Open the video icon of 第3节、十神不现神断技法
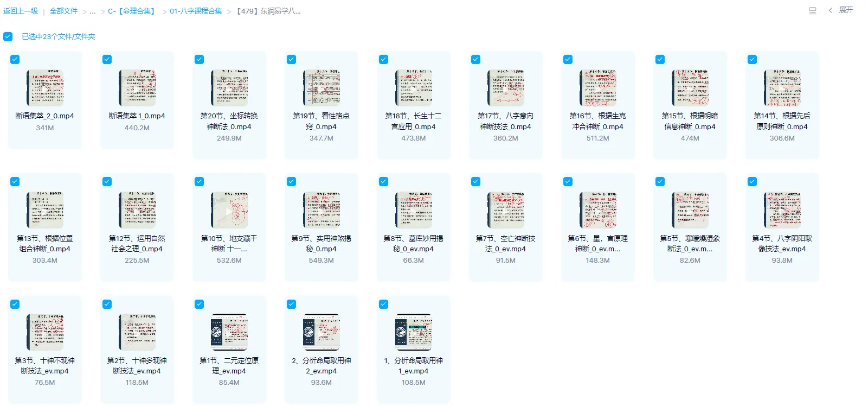Viewport: 868px width, 406px height. click(x=45, y=332)
